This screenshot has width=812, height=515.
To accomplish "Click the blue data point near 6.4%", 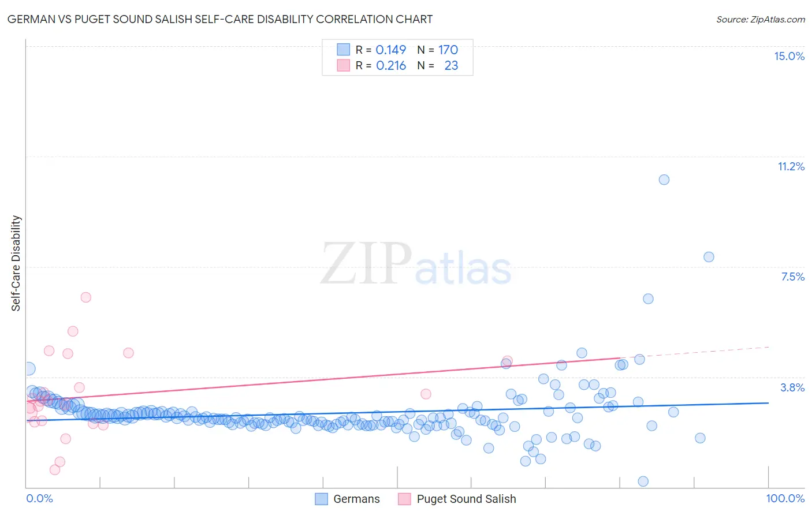I will pyautogui.click(x=648, y=298).
